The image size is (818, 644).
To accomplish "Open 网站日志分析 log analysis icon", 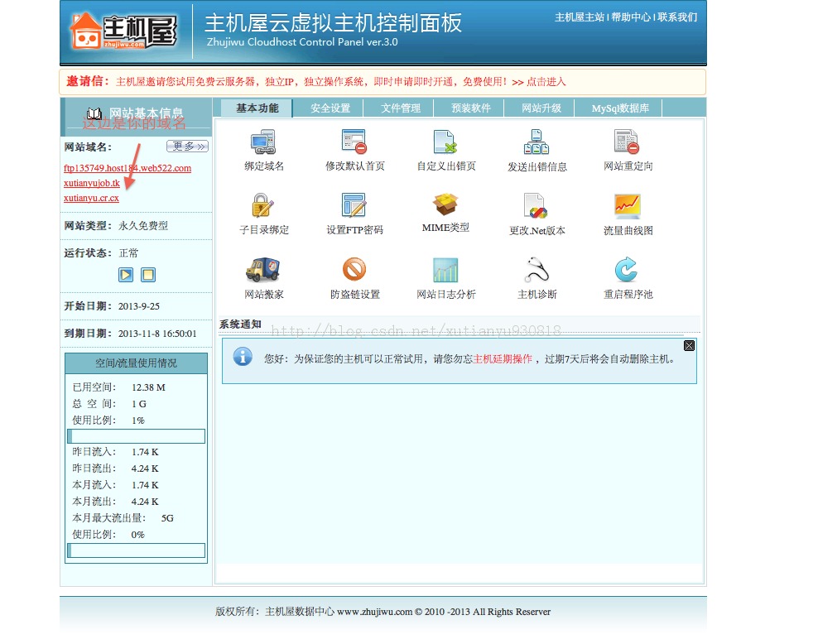I will point(445,270).
